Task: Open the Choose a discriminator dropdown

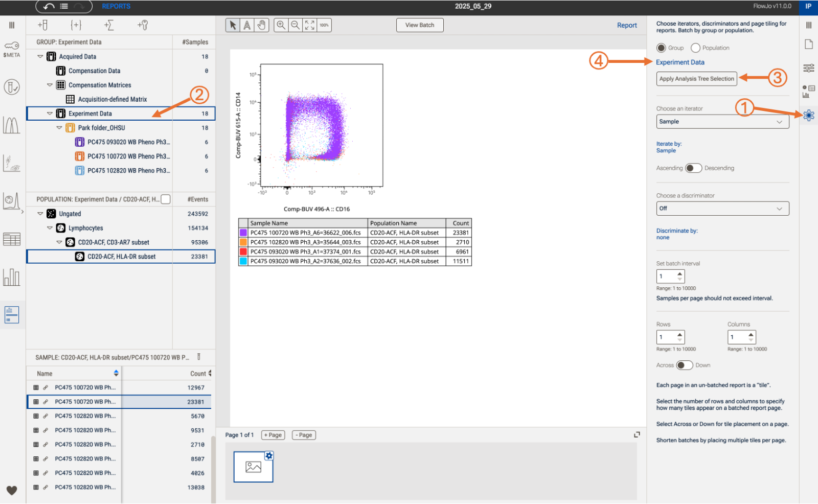Action: click(722, 209)
